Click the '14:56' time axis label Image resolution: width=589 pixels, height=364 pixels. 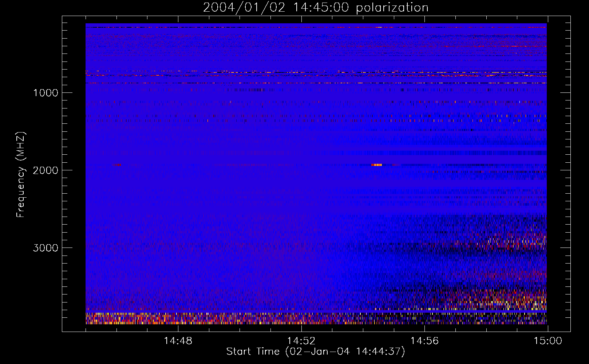[x=425, y=341]
